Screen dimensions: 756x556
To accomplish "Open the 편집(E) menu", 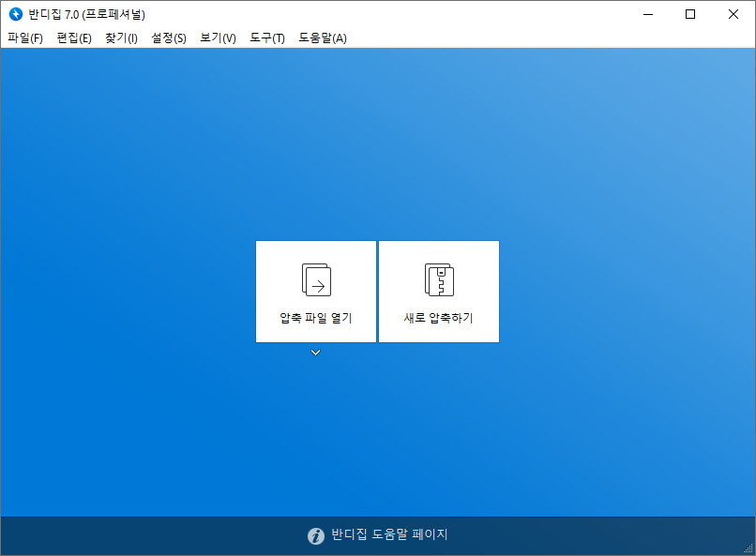I will click(x=74, y=38).
